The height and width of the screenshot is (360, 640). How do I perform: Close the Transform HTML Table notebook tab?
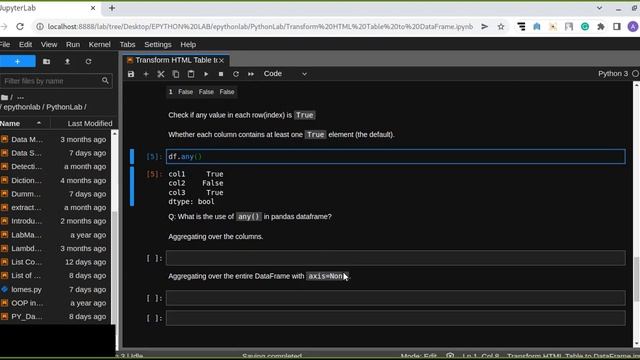click(x=222, y=60)
